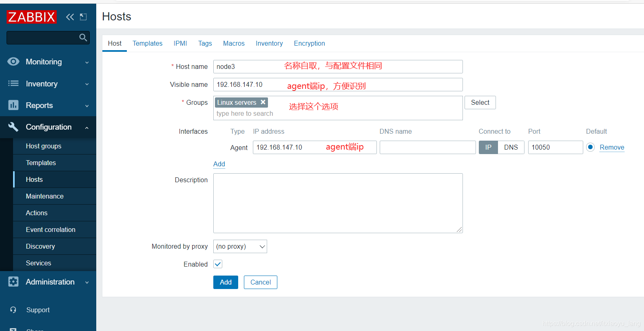Click the Administration gear icon
Image resolution: width=644 pixels, height=331 pixels.
[13, 282]
